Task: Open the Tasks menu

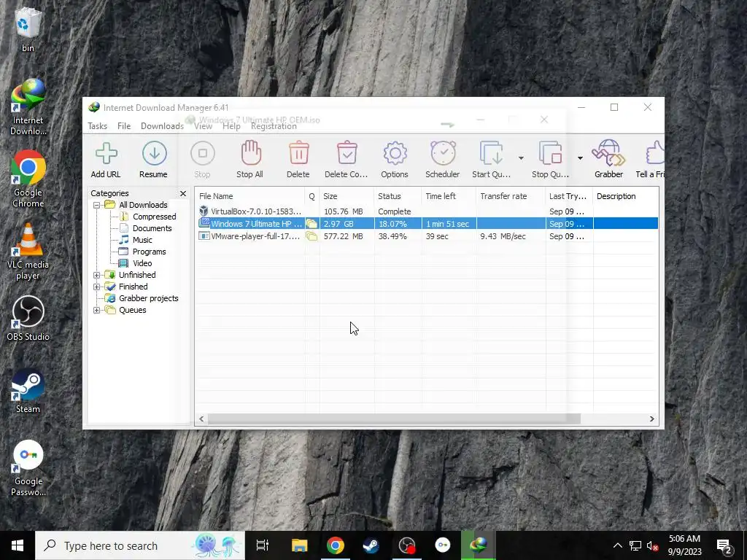Action: pos(97,126)
